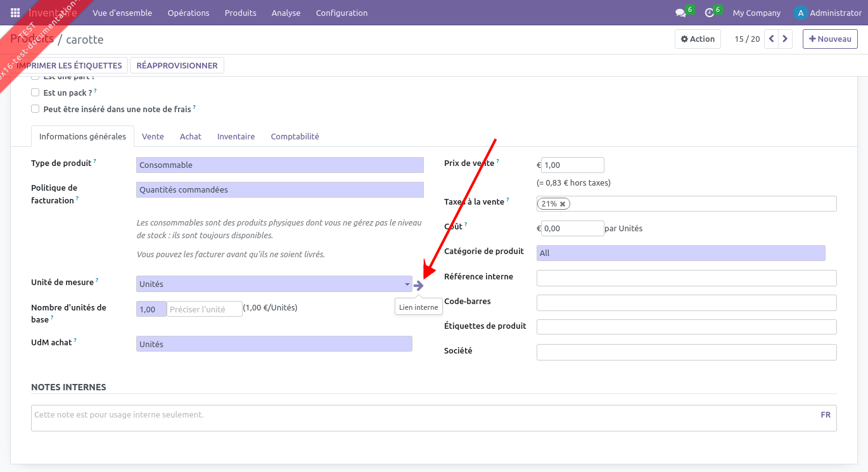Expand the Unité de mesure dropdown arrow

[x=407, y=284]
